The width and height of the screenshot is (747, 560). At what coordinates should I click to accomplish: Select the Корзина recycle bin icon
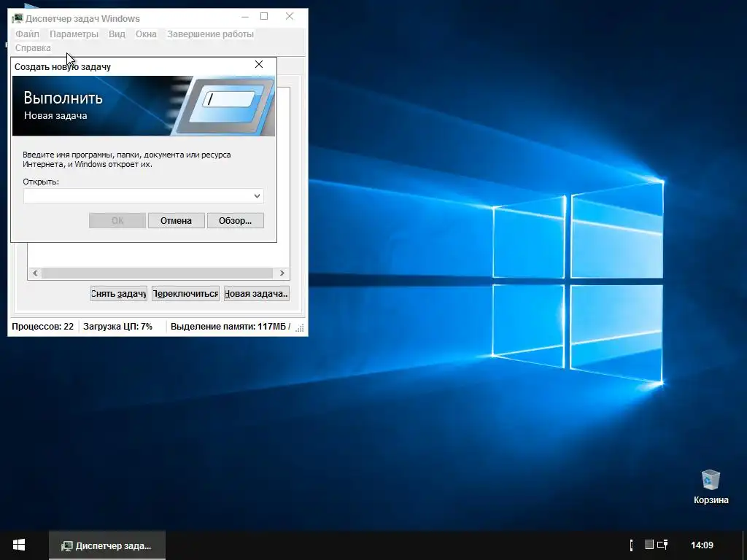click(711, 486)
